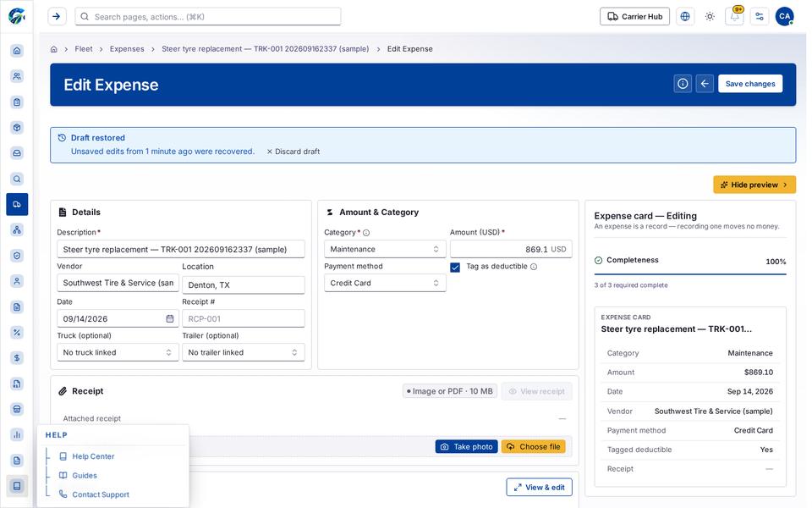This screenshot has width=812, height=508.
Task: Click the shield icon in the sidebar
Action: tap(17, 256)
